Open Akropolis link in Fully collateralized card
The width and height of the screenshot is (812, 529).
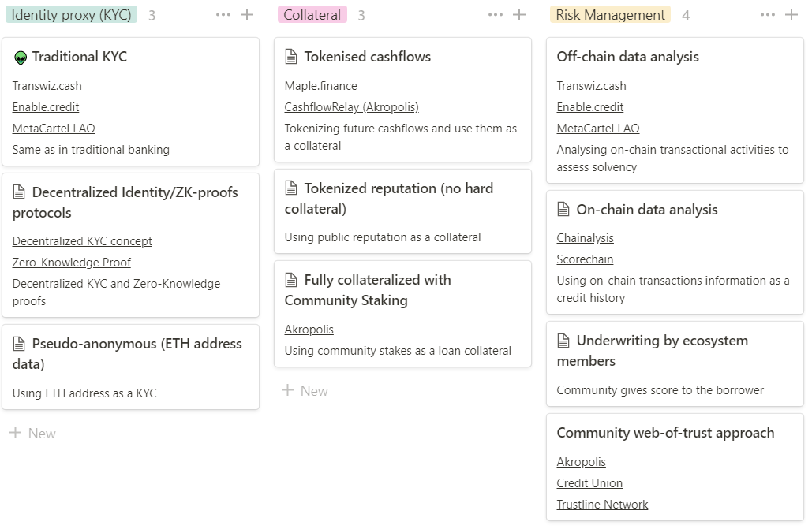point(309,330)
